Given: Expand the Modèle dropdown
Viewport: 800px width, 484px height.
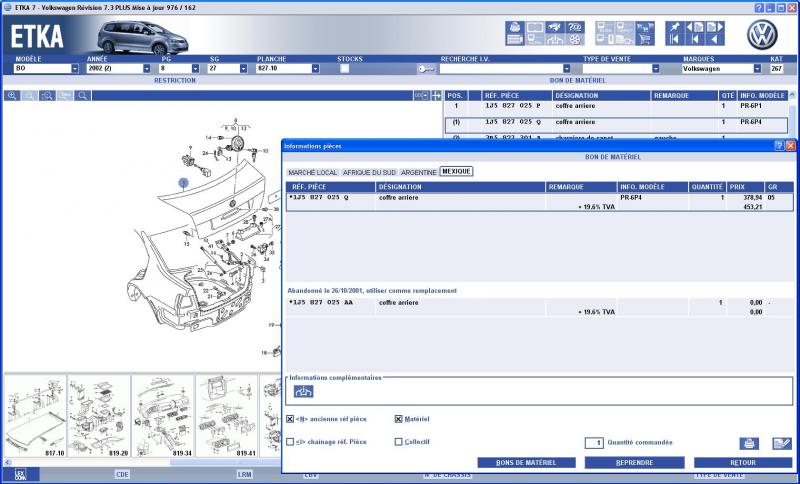Looking at the screenshot, I should click(x=75, y=68).
